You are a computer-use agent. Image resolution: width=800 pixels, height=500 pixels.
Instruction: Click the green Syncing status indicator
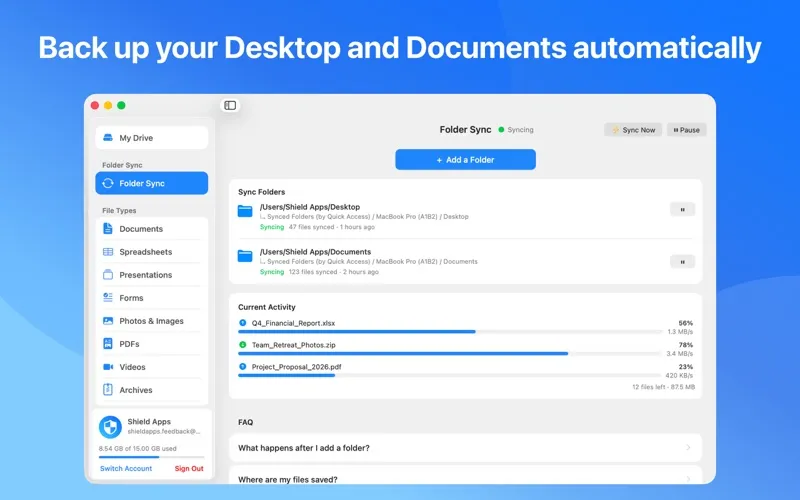501,130
